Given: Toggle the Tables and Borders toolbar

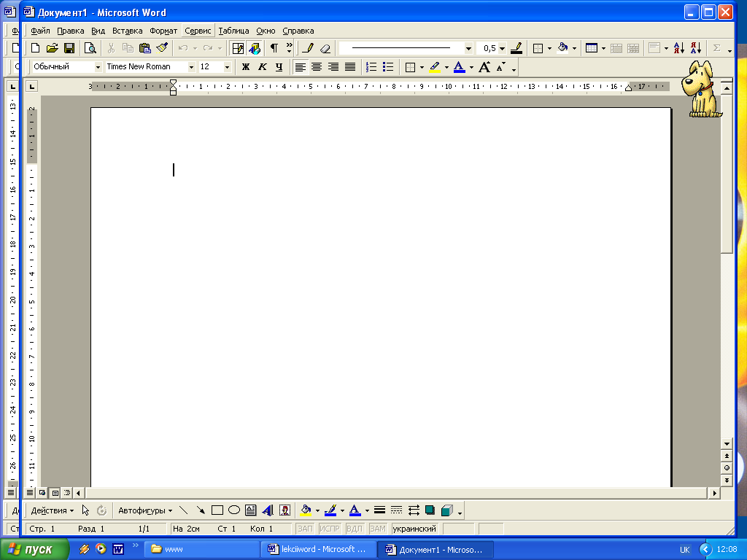Looking at the screenshot, I should pos(238,48).
